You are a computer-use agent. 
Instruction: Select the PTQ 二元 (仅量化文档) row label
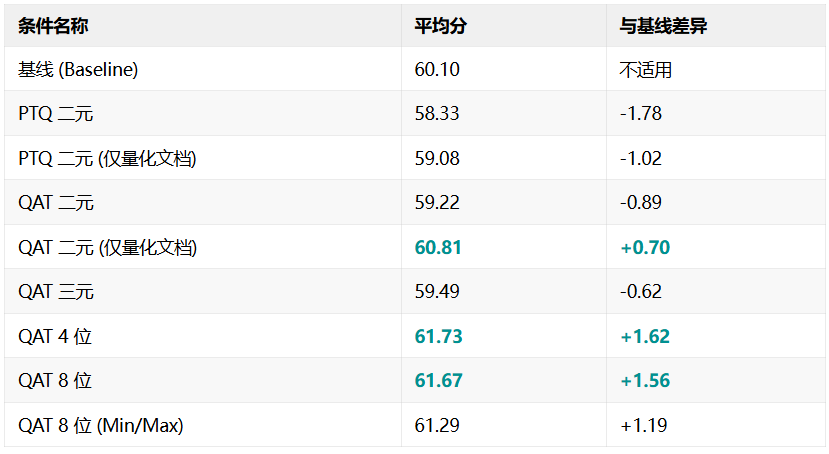click(107, 159)
